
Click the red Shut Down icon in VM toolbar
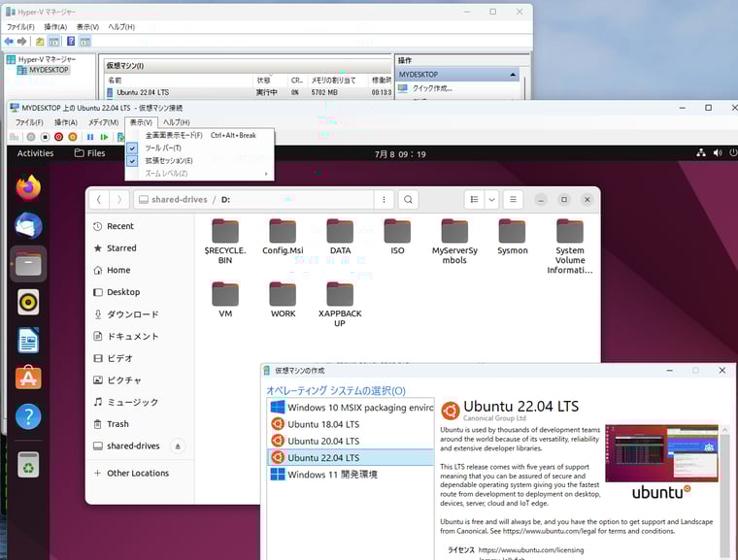pyautogui.click(x=58, y=137)
